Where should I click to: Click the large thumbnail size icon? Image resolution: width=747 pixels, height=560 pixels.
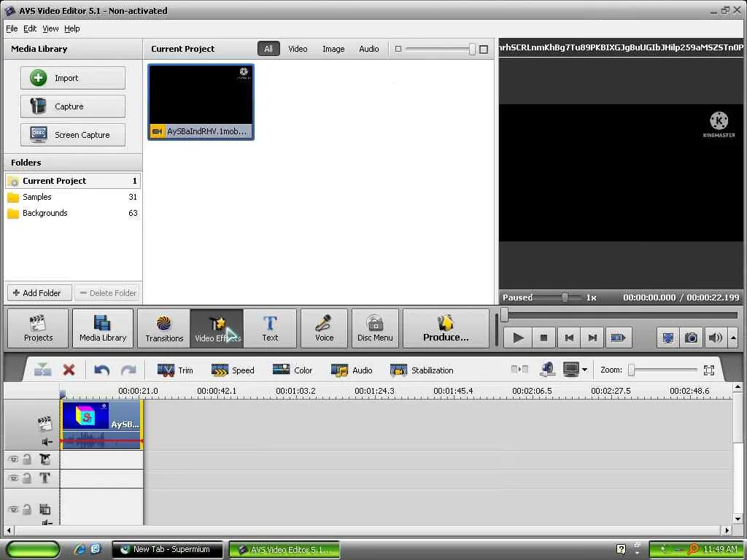(484, 49)
